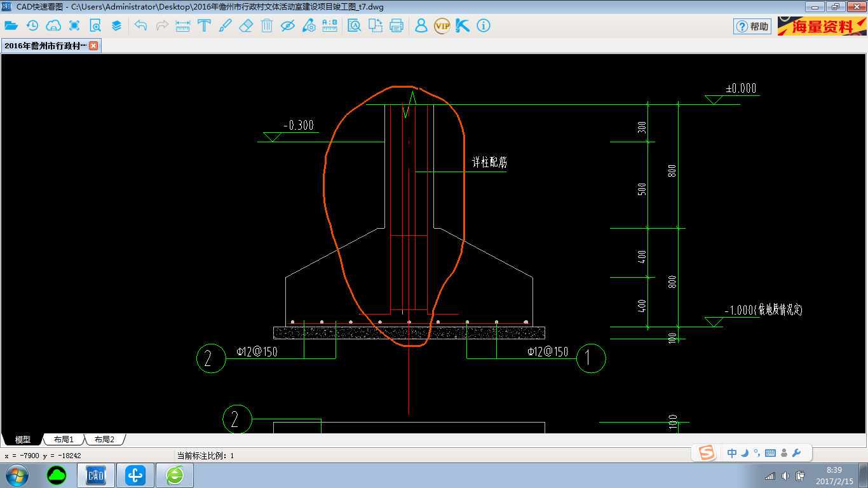Viewport: 868px width, 488px height.
Task: Open a drawing with the folder icon
Action: pyautogui.click(x=11, y=26)
